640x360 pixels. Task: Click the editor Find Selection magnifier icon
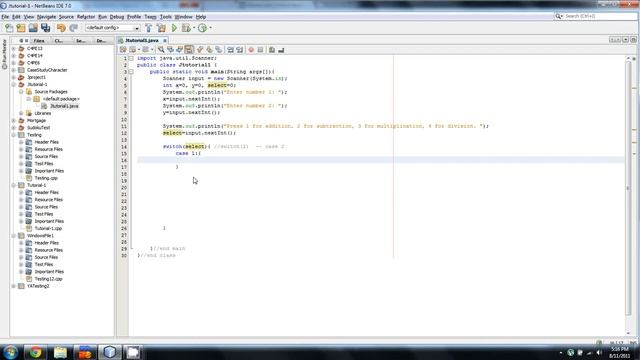point(161,50)
